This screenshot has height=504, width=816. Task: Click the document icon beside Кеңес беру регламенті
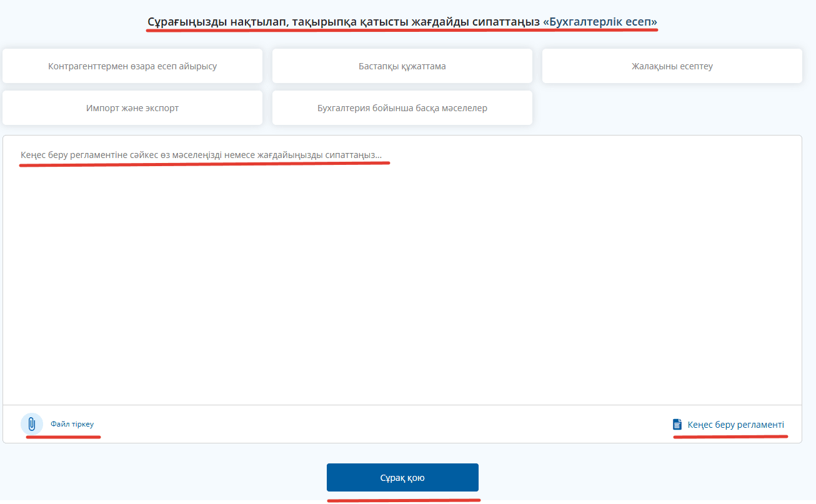677,425
